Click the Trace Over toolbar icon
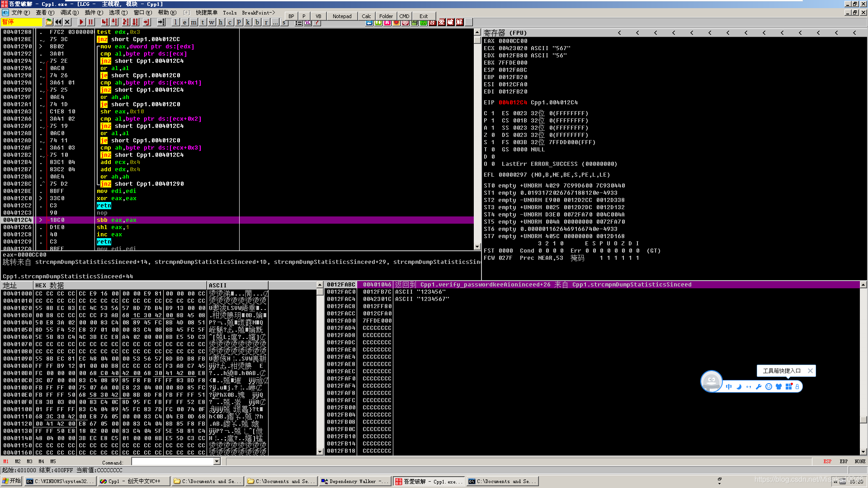This screenshot has width=868, height=488. point(136,22)
